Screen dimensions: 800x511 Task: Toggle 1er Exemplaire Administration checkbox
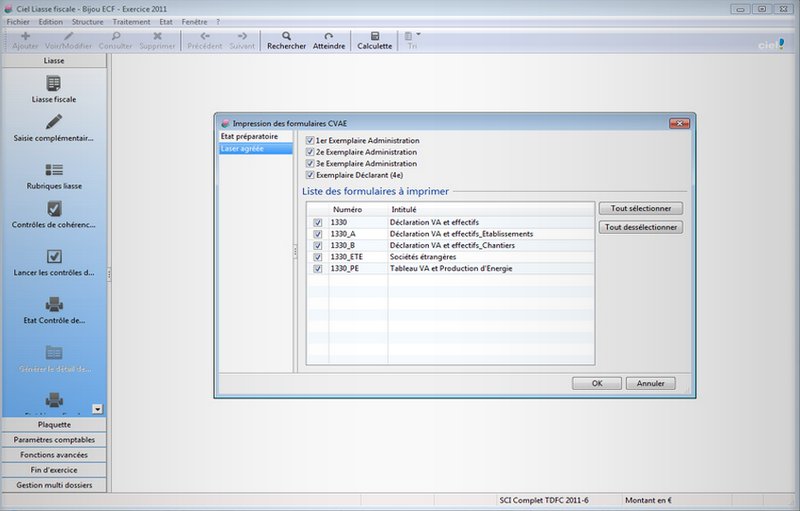click(310, 140)
